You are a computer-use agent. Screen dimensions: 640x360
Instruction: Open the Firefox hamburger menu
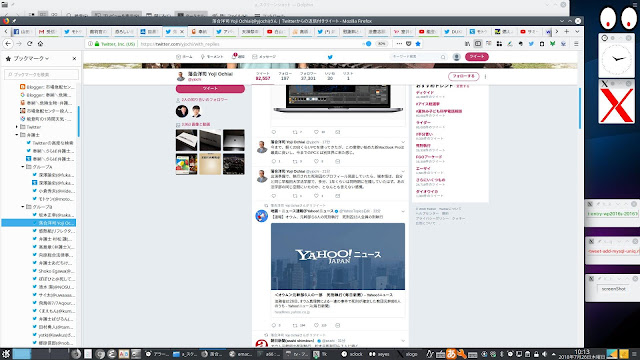point(576,44)
